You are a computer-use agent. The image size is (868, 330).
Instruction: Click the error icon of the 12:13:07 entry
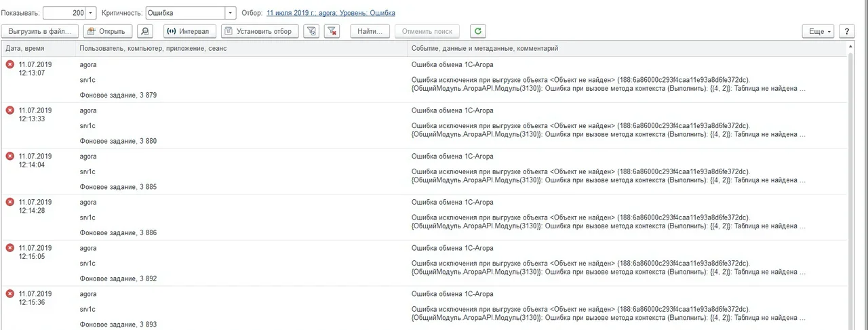[x=10, y=64]
